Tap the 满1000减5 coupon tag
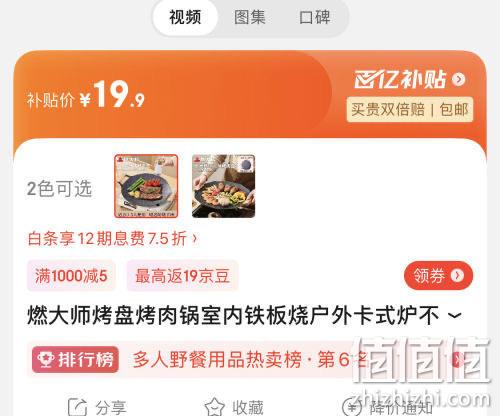The width and height of the screenshot is (500, 416). [71, 276]
